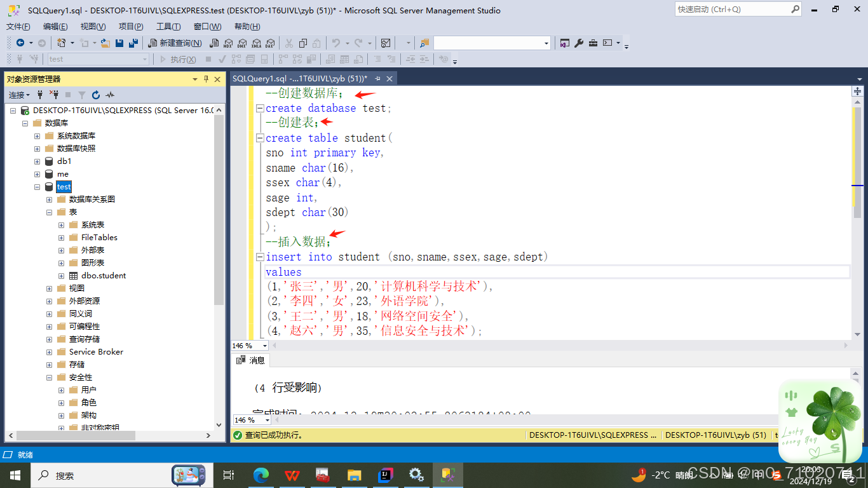The height and width of the screenshot is (488, 868).
Task: Click the 新建查询 (New Query) button
Action: pyautogui.click(x=175, y=43)
